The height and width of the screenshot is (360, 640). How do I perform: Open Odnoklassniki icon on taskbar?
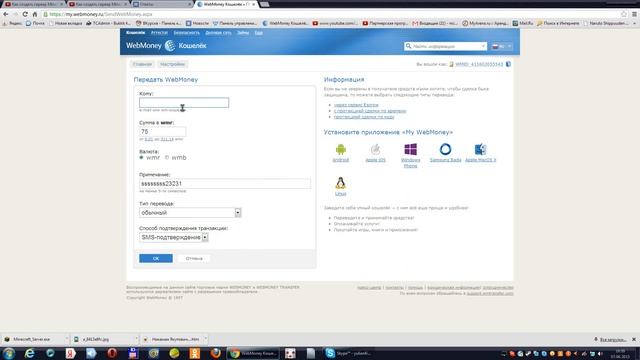tap(195, 353)
